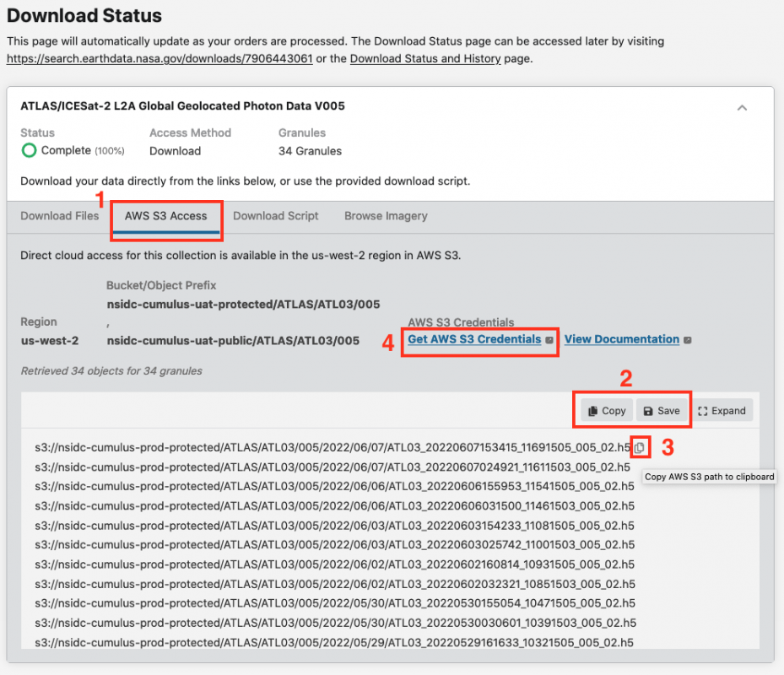Click the collapse chevron on the ATLAS order panel
This screenshot has height=675, width=784.
click(x=742, y=108)
